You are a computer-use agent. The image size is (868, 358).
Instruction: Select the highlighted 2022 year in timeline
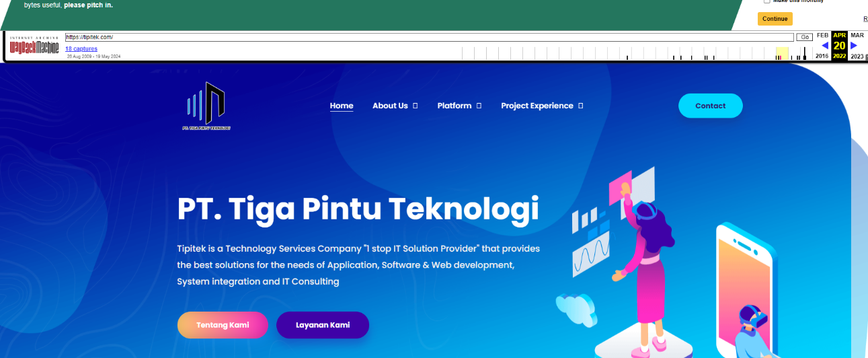pyautogui.click(x=839, y=57)
